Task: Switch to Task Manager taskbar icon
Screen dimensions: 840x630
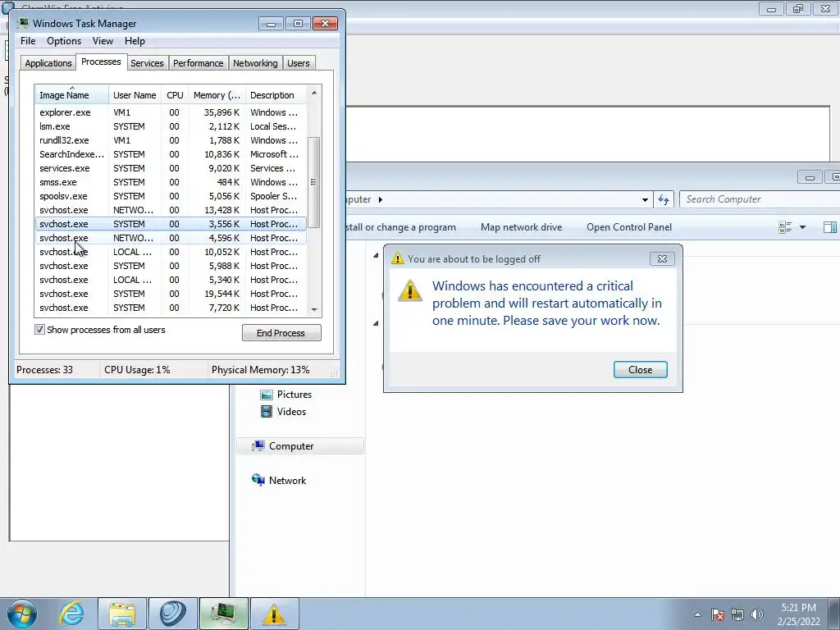Action: (x=224, y=614)
